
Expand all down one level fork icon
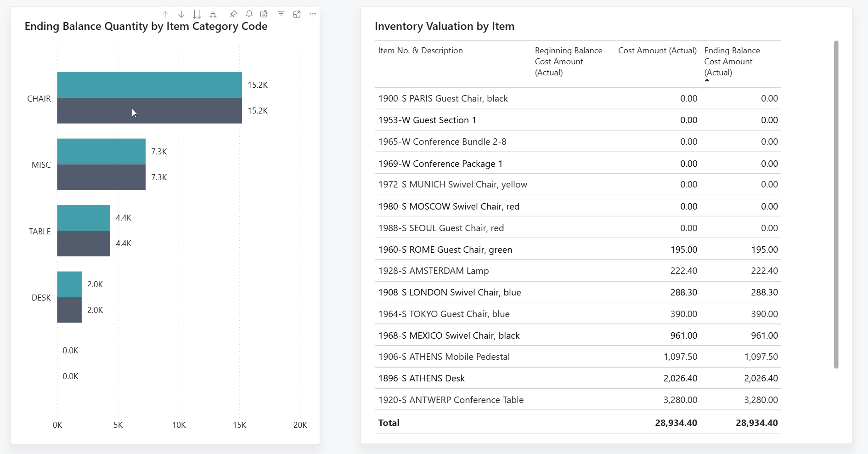pyautogui.click(x=213, y=14)
